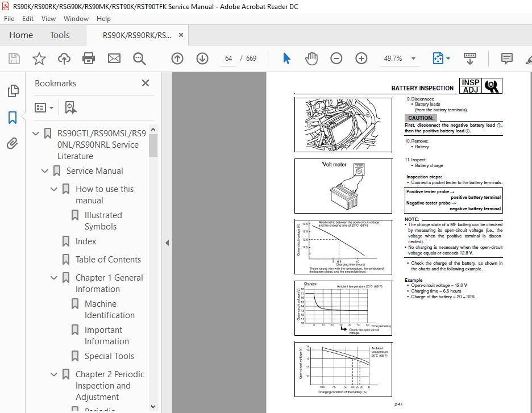The width and height of the screenshot is (532, 413).
Task: Collapse How to use this manual node
Action: (54, 189)
